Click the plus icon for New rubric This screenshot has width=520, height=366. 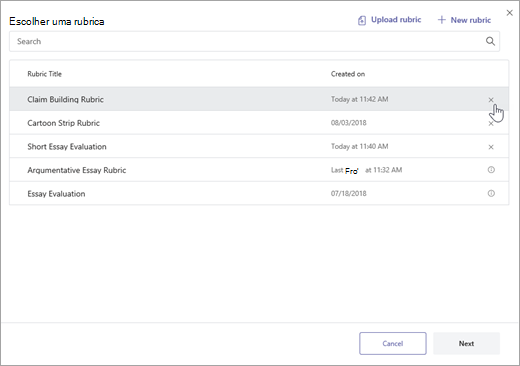coord(441,20)
